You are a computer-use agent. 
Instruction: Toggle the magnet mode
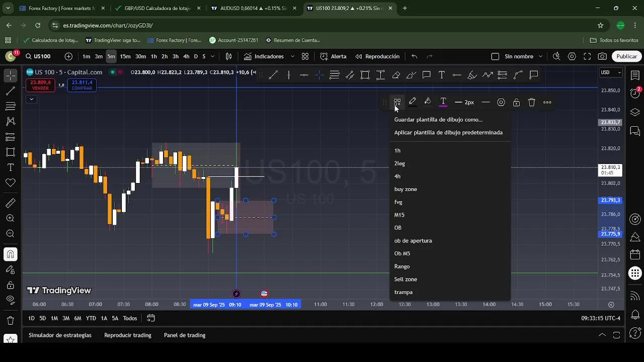(10, 254)
